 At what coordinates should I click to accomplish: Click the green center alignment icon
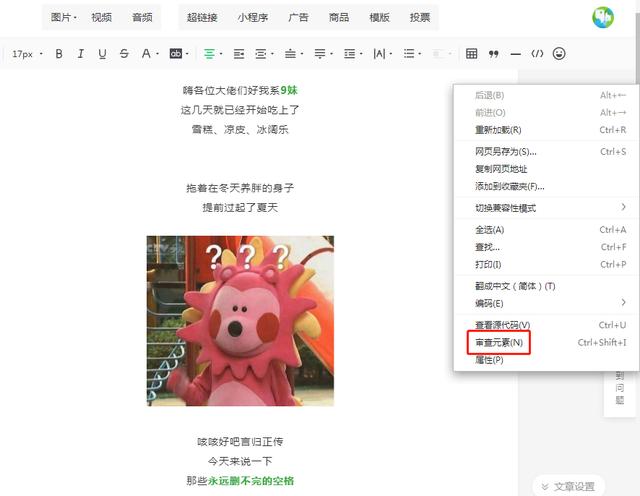tap(209, 53)
